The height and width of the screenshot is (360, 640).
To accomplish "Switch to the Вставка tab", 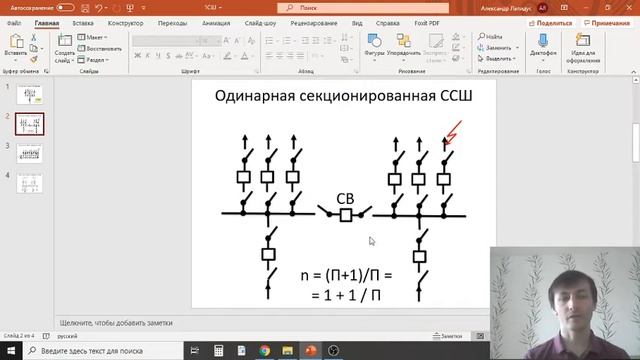I will click(x=83, y=23).
